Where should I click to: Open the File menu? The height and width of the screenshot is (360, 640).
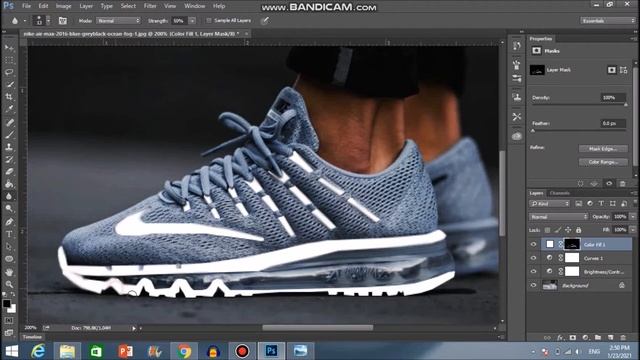click(x=27, y=6)
